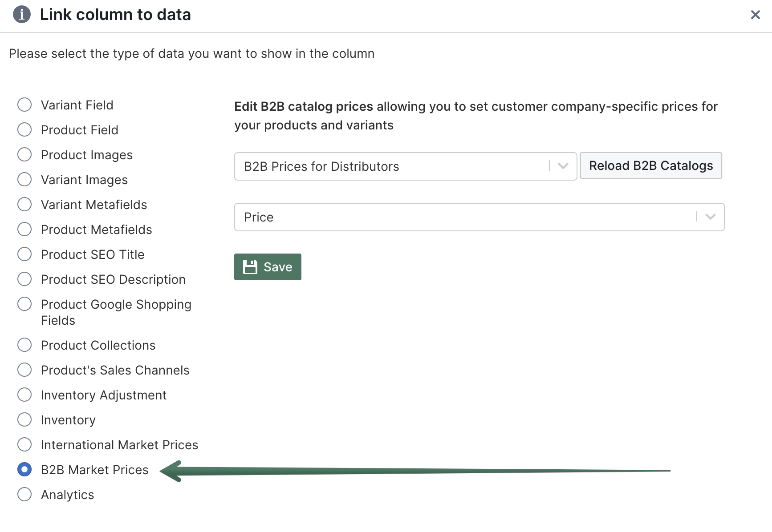Click the chevron on the catalog selector
The image size is (772, 532).
click(x=562, y=166)
